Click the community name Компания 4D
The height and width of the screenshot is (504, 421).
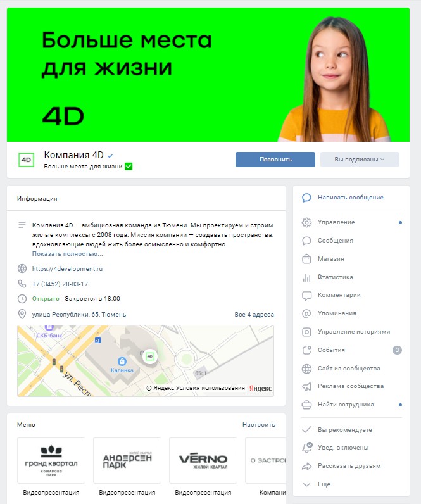coord(73,155)
